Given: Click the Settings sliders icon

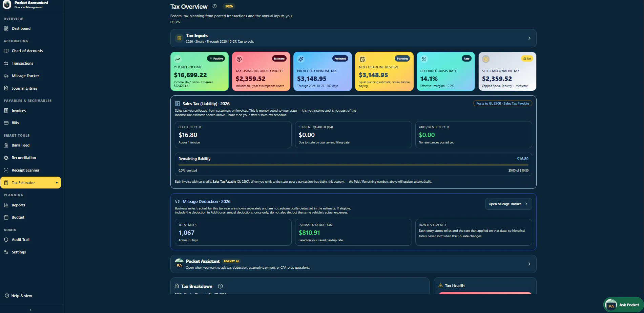Looking at the screenshot, I should (x=6, y=252).
